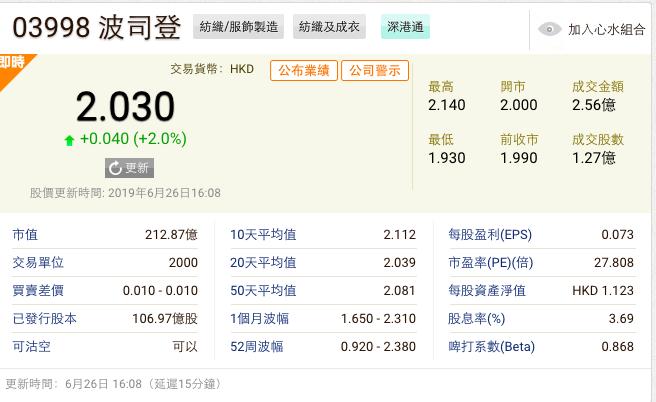Click the 市值 label

(25, 235)
